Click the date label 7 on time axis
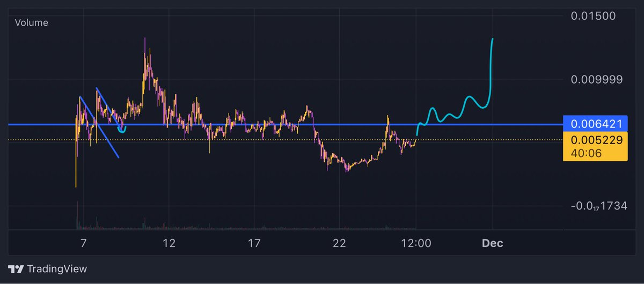This screenshot has height=284, width=644. (x=83, y=243)
